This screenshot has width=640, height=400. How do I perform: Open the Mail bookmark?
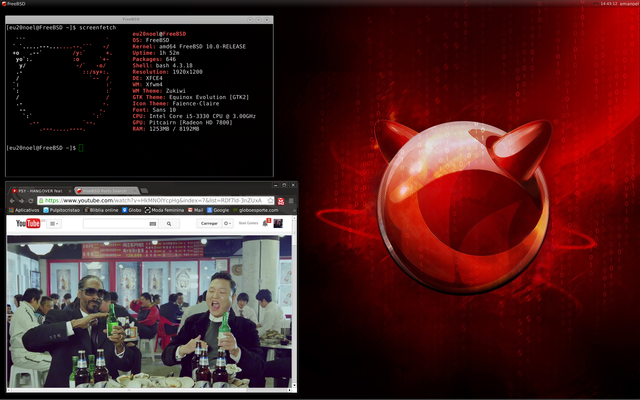(x=196, y=210)
